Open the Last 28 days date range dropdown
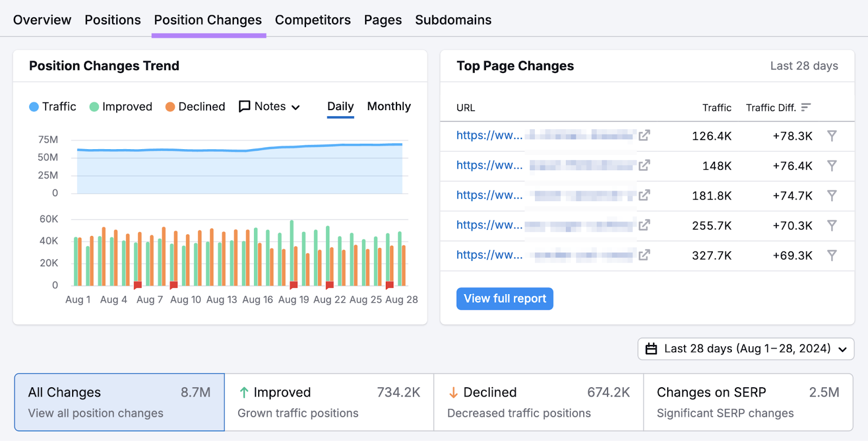The height and width of the screenshot is (441, 868). 746,349
